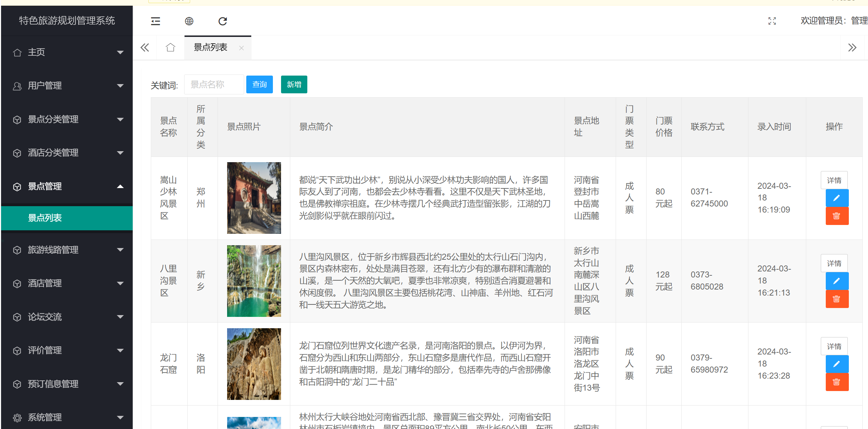Switch to the 景点列表 tab
Image resolution: width=868 pixels, height=429 pixels.
(210, 47)
